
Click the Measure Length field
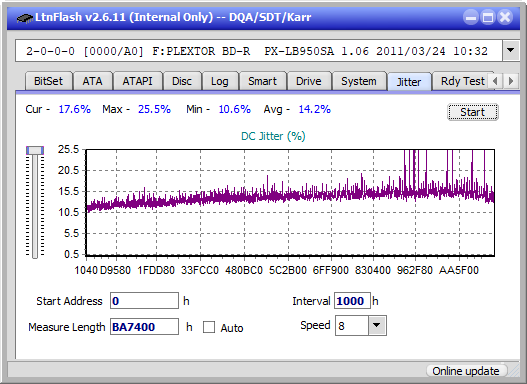pyautogui.click(x=144, y=327)
